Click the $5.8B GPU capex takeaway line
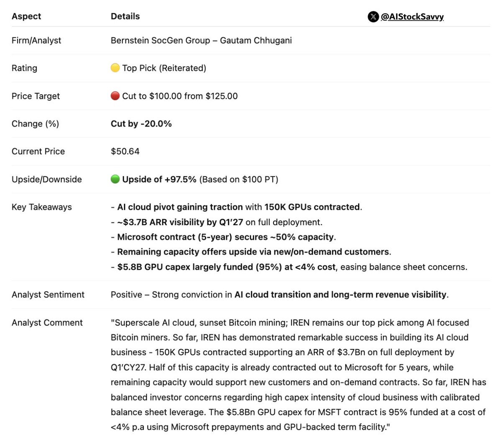This screenshot has height=448, width=502. click(x=289, y=267)
